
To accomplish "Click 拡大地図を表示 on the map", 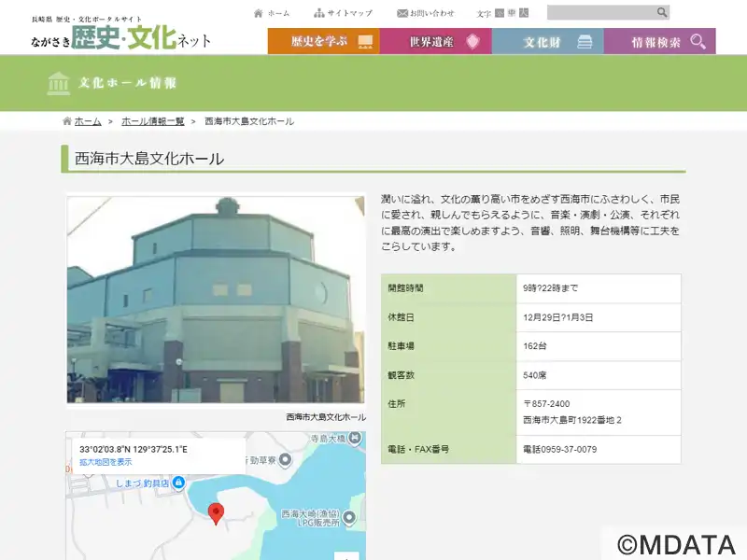I will pos(106,462).
